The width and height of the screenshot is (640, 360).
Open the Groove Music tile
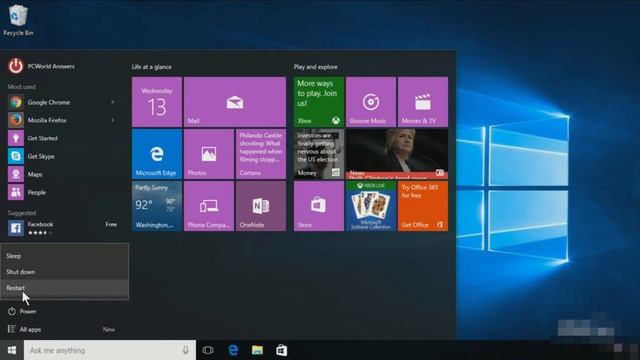(371, 102)
